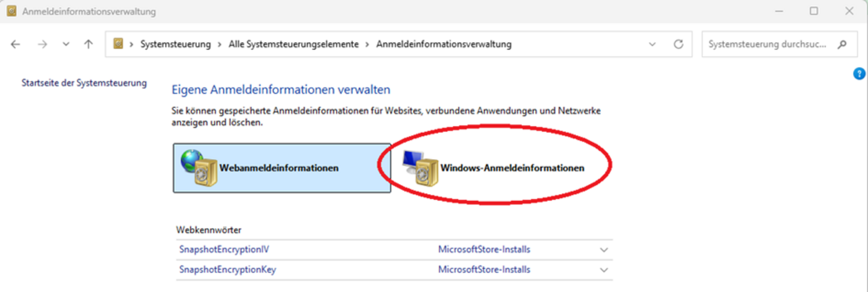This screenshot has height=292, width=868.
Task: Select Systemsteuerung in the breadcrumb
Action: click(x=175, y=44)
